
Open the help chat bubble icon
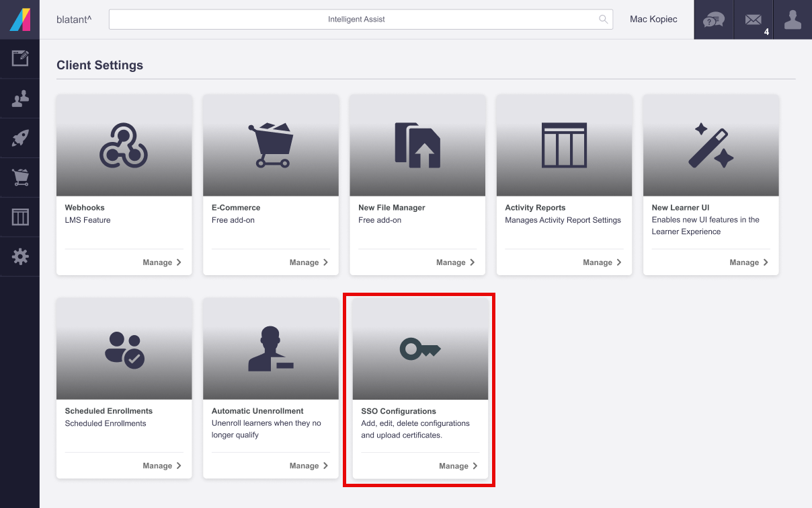(713, 20)
